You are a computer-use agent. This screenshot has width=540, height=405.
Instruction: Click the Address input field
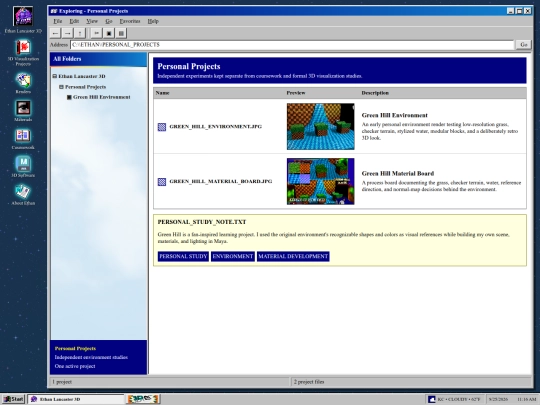pos(292,45)
